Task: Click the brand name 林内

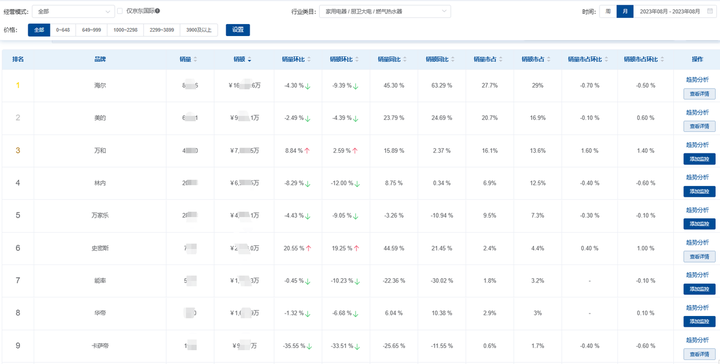Action: click(x=100, y=183)
